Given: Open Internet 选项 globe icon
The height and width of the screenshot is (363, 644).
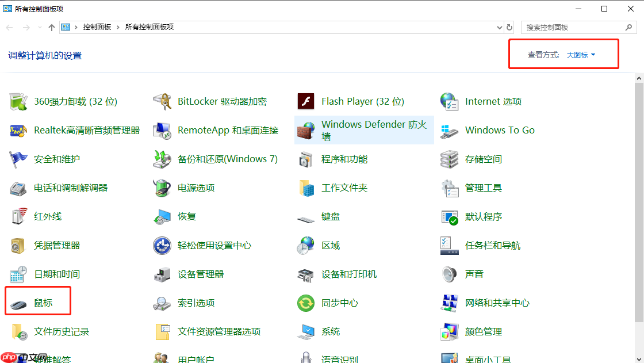Looking at the screenshot, I should click(449, 102).
